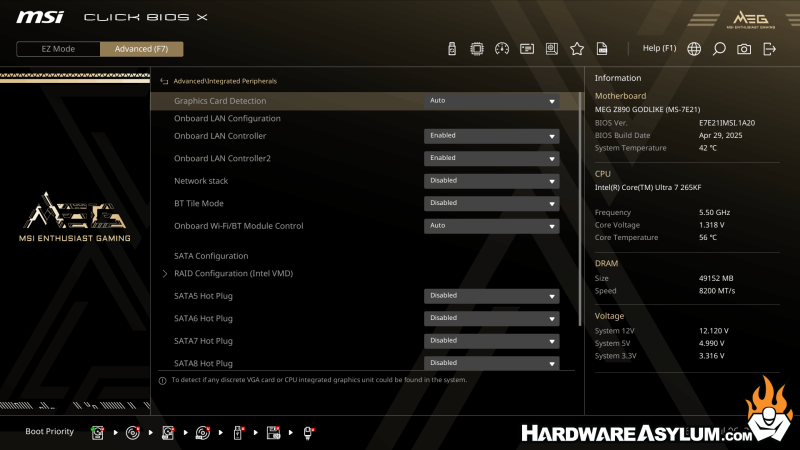
Task: Click DRAM speed 8200 MT/s value
Action: (716, 291)
